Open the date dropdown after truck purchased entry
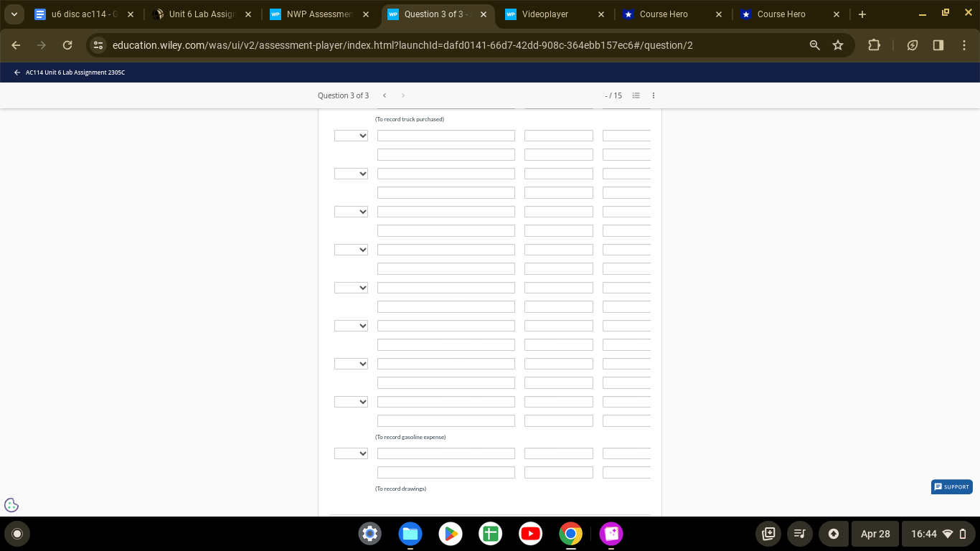Image resolution: width=980 pixels, height=551 pixels. (x=351, y=136)
